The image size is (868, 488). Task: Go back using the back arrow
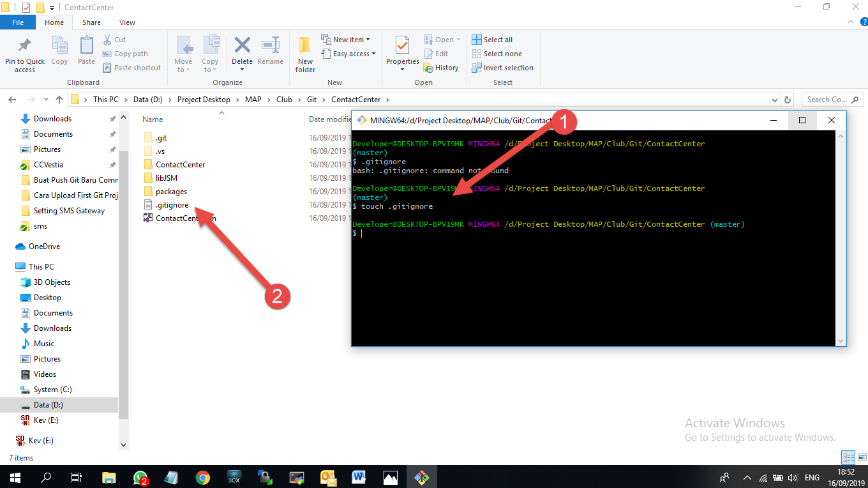11,100
